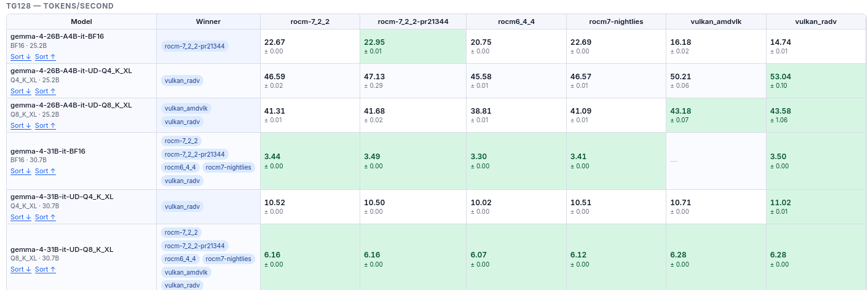Click the Model column header
The height and width of the screenshot is (290, 868).
pyautogui.click(x=81, y=22)
